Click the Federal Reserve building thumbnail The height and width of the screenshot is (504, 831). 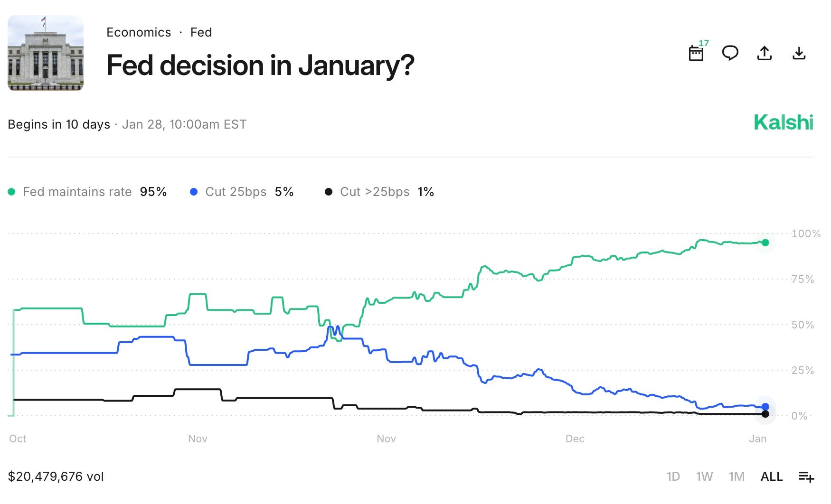pos(46,53)
